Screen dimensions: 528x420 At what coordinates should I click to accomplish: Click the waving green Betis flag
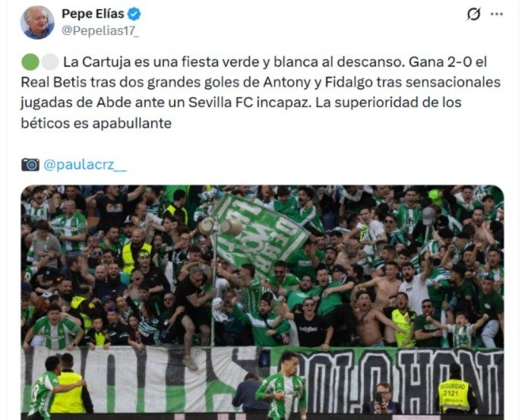pos(259,232)
